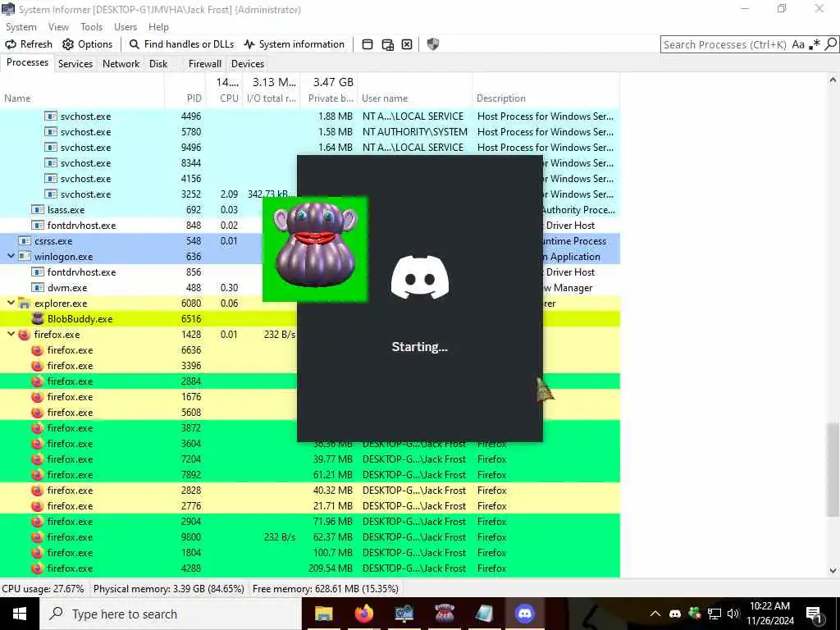Click the lsass.exe process icon
Viewport: 840px width, 630px height.
pos(38,210)
